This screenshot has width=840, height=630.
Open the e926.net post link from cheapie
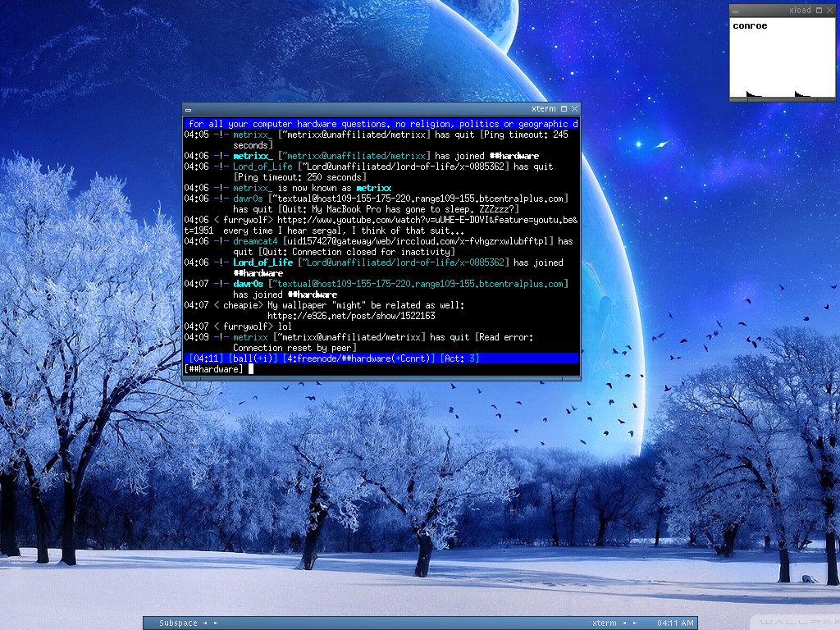tap(351, 316)
